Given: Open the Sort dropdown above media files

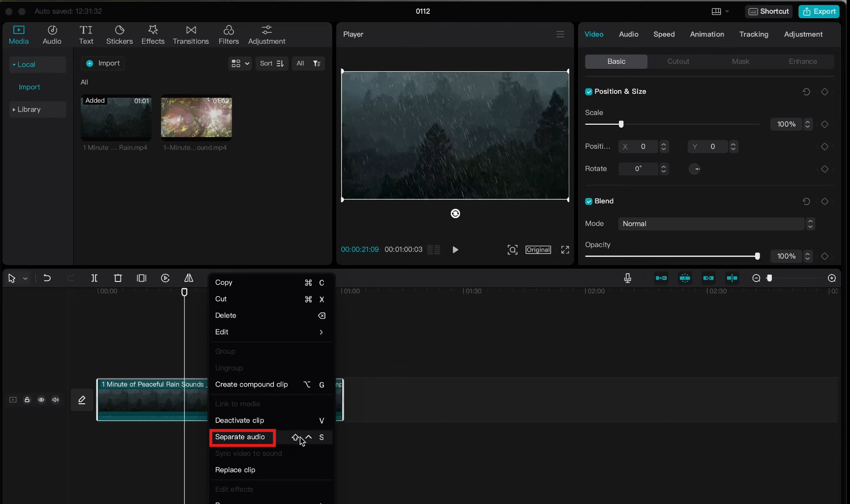Looking at the screenshot, I should click(271, 63).
